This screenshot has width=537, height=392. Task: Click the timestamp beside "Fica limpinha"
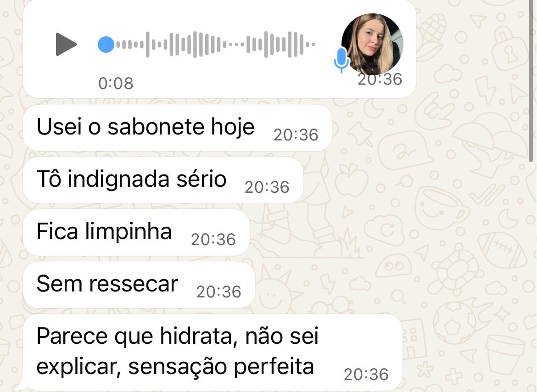pos(213,240)
